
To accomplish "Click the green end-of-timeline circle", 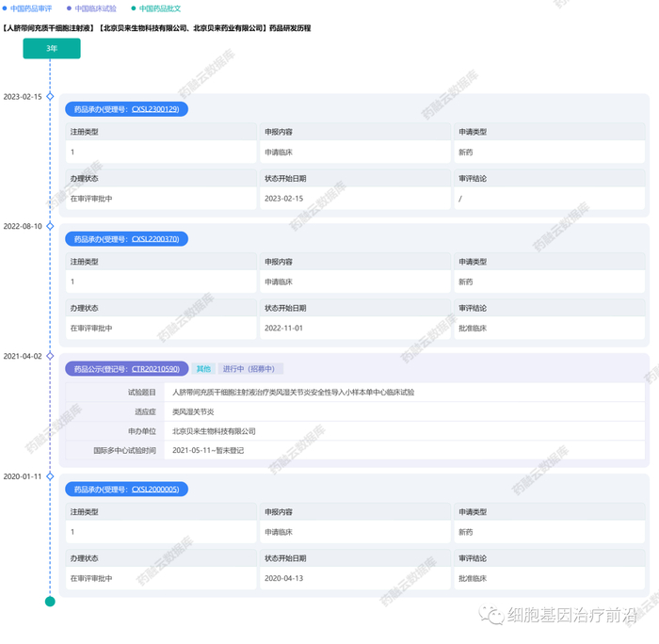I will (x=50, y=602).
